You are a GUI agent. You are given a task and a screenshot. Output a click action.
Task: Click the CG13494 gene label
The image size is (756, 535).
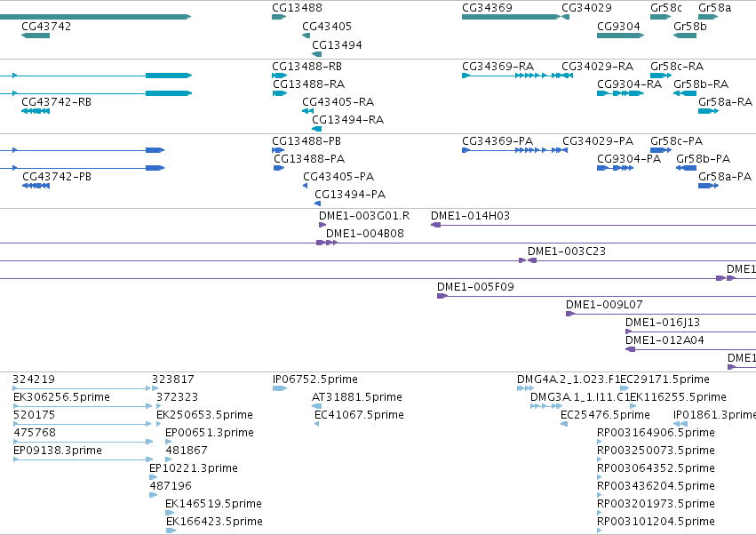(x=337, y=44)
